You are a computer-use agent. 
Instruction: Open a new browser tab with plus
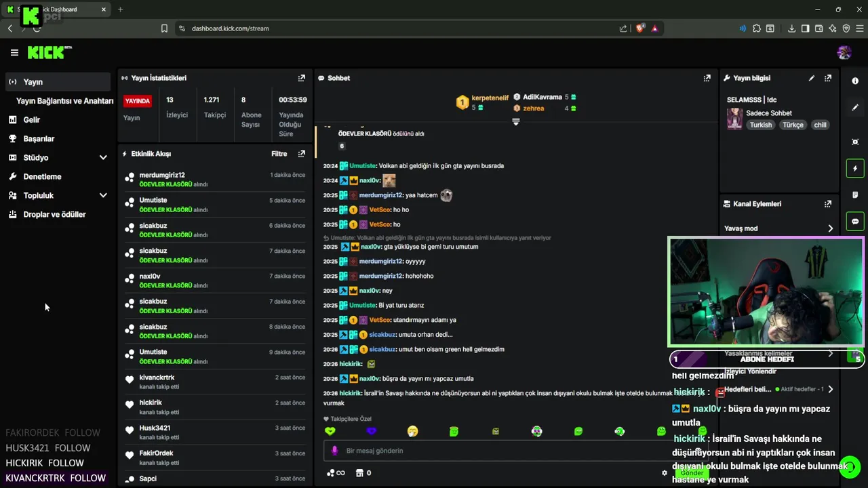[x=120, y=9]
